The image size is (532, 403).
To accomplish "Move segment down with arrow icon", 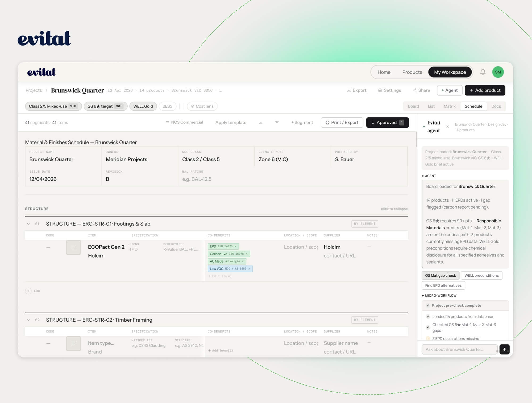I will pyautogui.click(x=277, y=122).
